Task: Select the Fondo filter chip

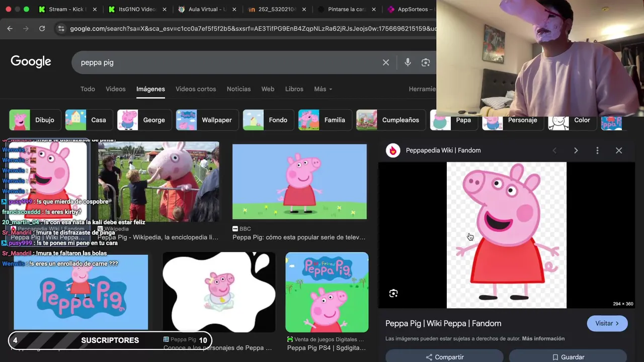Action: tap(269, 120)
